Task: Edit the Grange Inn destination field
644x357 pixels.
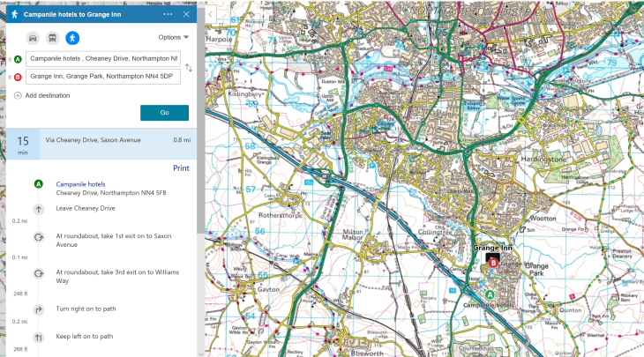Action: pyautogui.click(x=103, y=77)
